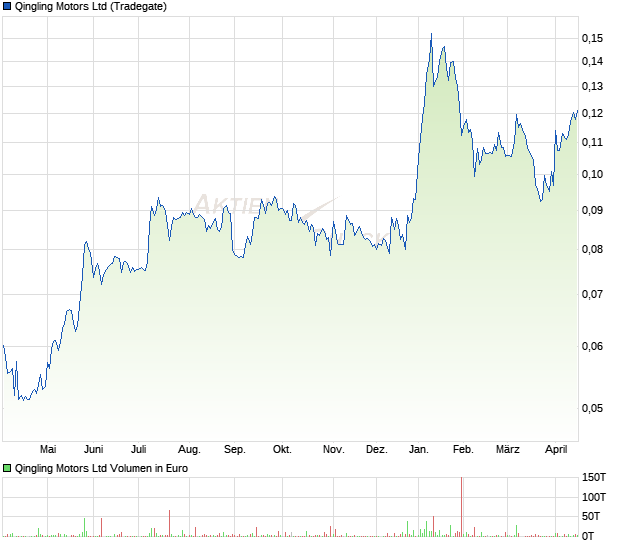Screen dimensions: 620x546
Task: Click the 0,11 price axis label
Action: click(592, 142)
